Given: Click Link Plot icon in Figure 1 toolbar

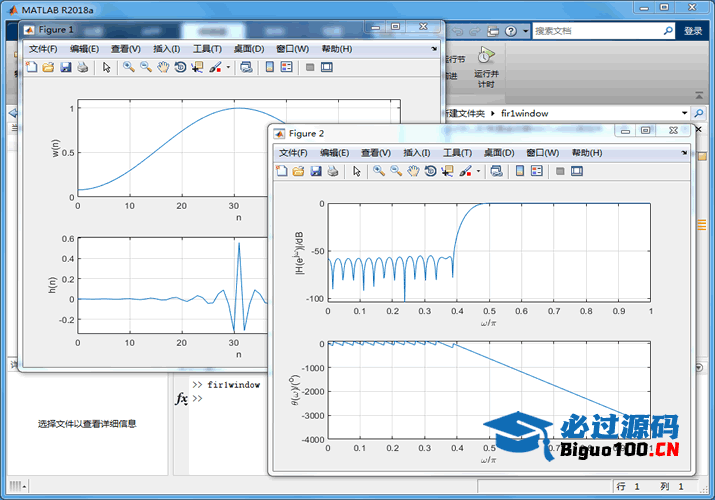Looking at the screenshot, I should (246, 67).
